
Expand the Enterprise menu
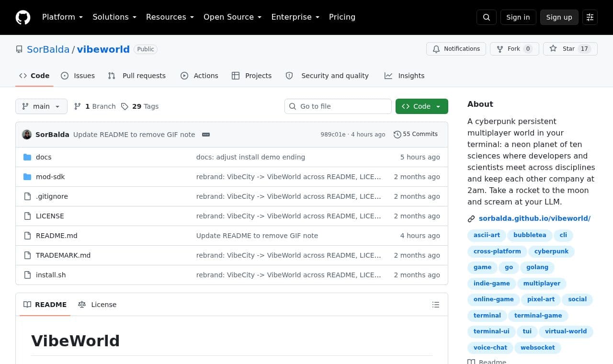pos(295,17)
